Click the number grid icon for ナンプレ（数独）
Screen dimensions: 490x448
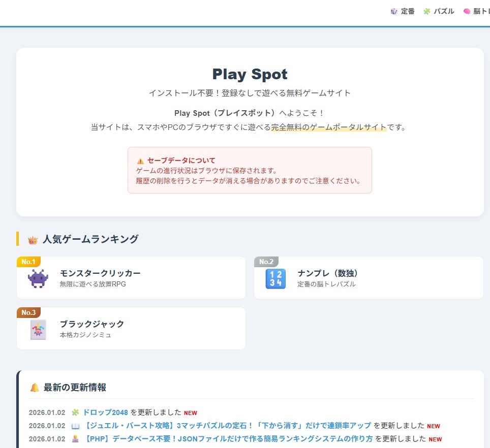click(x=275, y=278)
